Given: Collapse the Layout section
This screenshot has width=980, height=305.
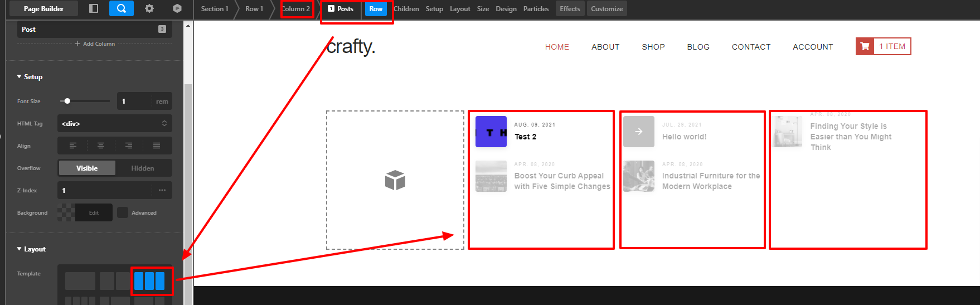Looking at the screenshot, I should click(x=31, y=249).
